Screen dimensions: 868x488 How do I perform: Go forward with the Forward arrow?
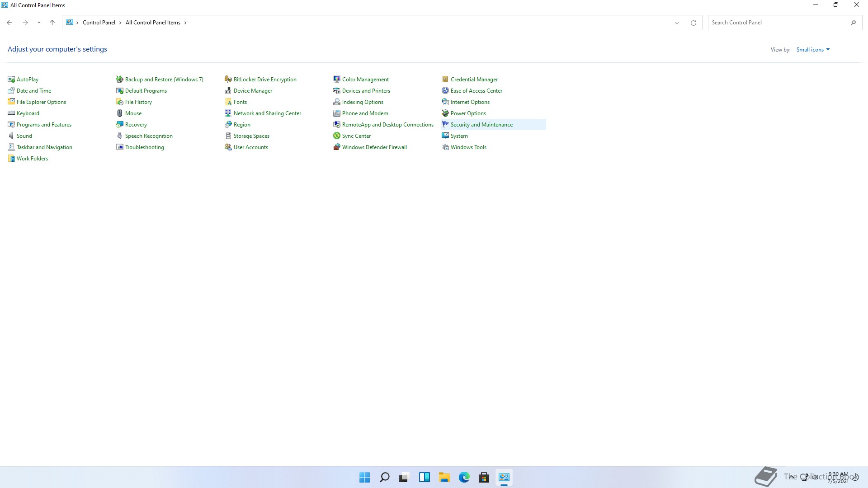click(25, 23)
